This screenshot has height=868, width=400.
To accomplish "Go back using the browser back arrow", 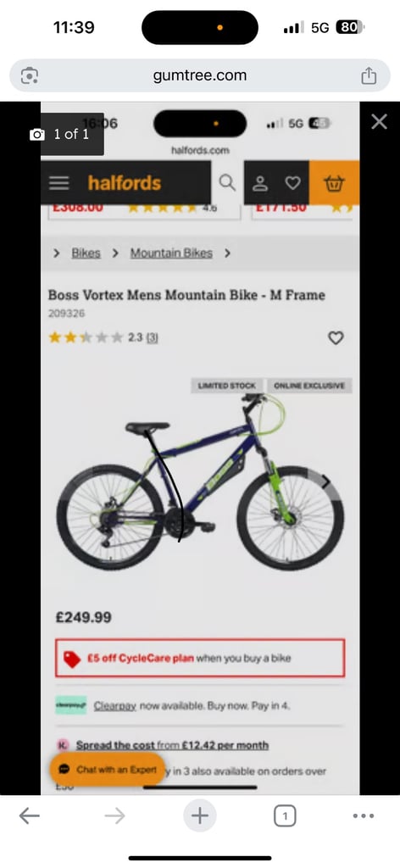I will (x=30, y=815).
